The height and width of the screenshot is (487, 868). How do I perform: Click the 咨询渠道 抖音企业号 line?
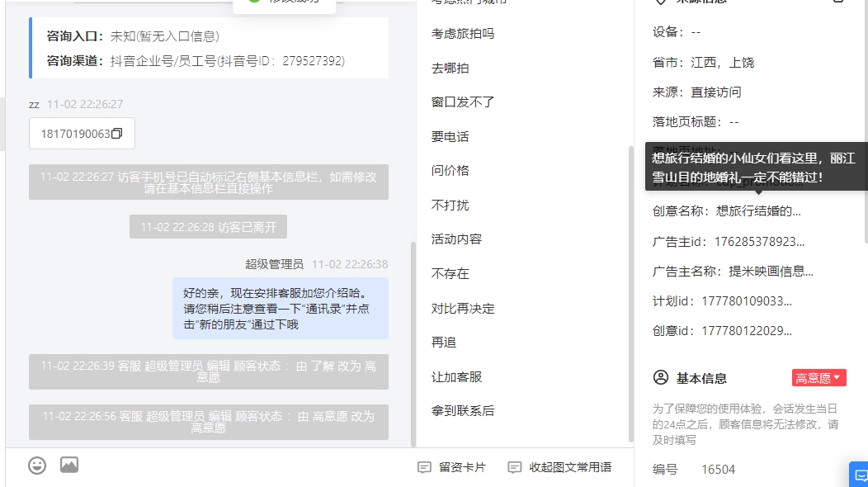click(x=196, y=61)
